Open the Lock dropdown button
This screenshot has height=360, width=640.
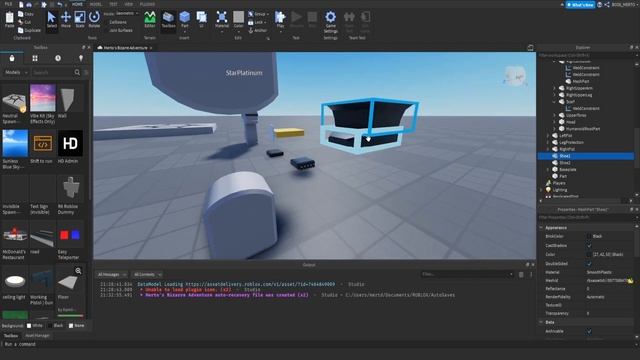pos(258,22)
